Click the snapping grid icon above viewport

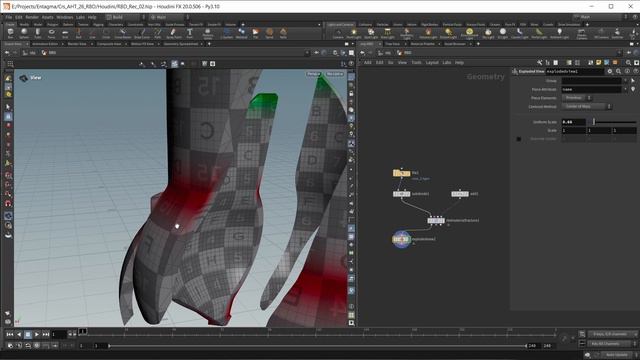[10, 64]
